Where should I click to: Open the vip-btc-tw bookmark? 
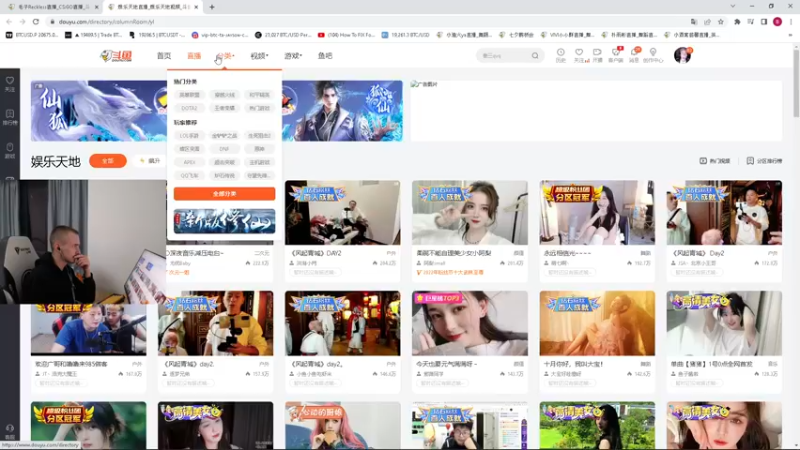tap(220, 35)
